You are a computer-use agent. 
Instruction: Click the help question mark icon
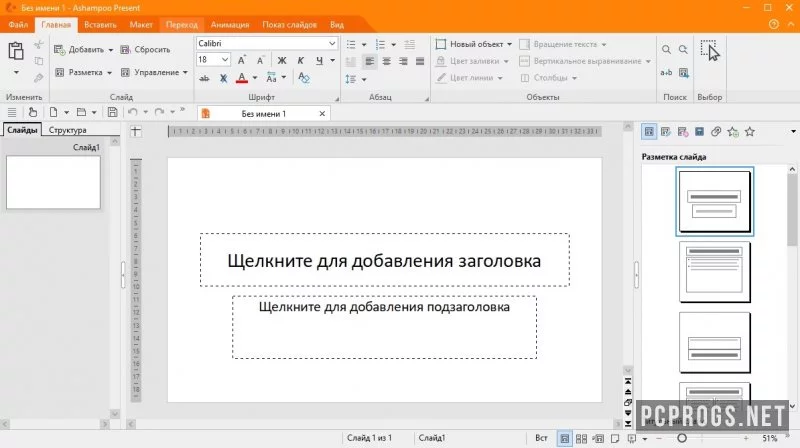click(x=774, y=24)
